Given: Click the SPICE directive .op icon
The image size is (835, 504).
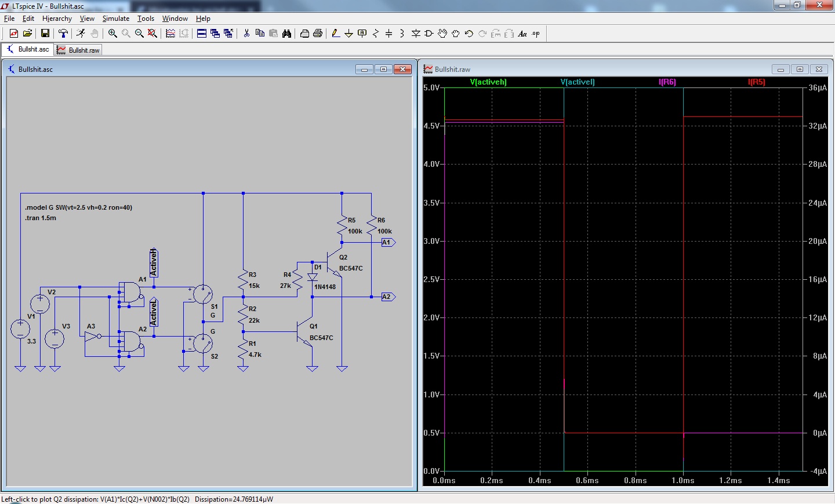Looking at the screenshot, I should tap(536, 34).
